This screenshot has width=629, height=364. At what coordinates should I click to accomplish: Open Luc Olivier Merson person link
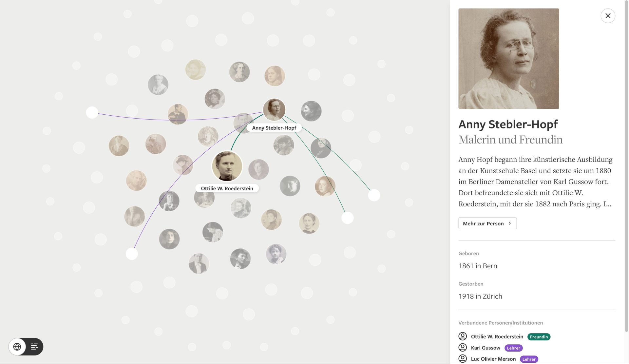pos(493,359)
